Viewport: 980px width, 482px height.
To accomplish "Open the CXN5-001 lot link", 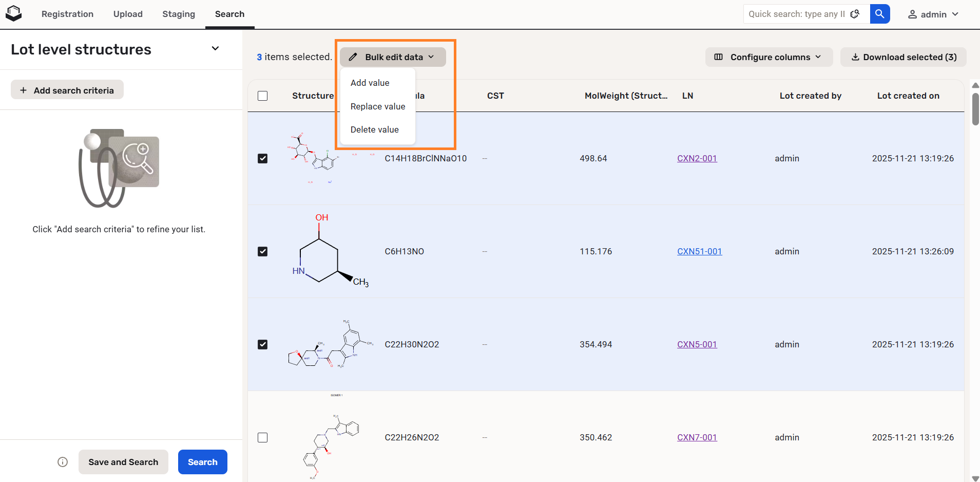I will (x=697, y=344).
